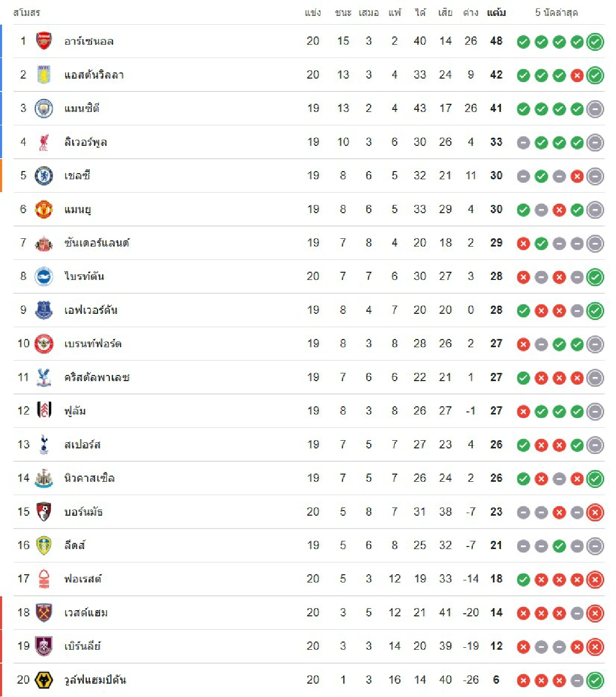Click the สโมสร club column header
Viewport: 616px width, 697px height.
coord(27,12)
